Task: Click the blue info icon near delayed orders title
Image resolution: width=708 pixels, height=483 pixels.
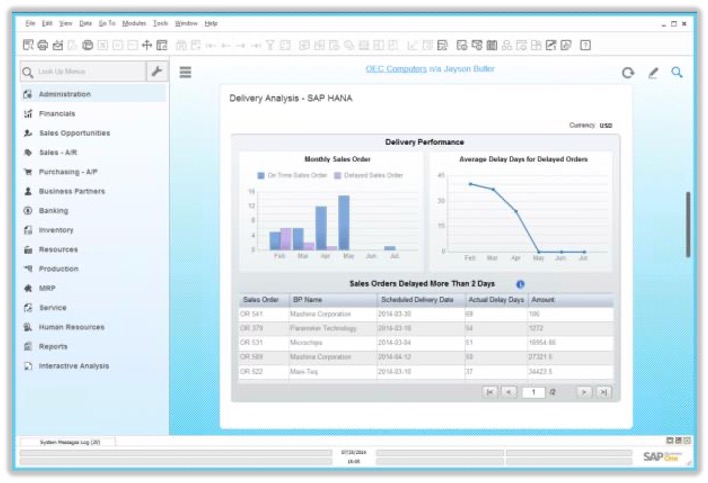Action: coord(520,284)
